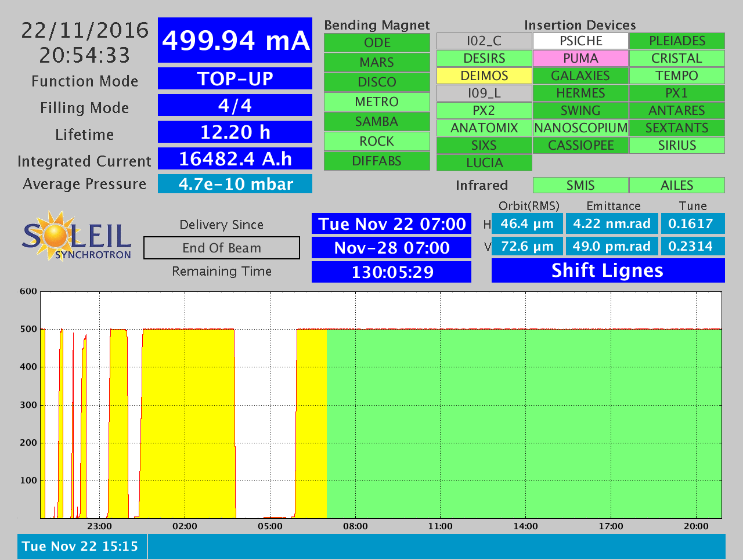
Task: Click the grey I09_L box
Action: click(x=484, y=93)
